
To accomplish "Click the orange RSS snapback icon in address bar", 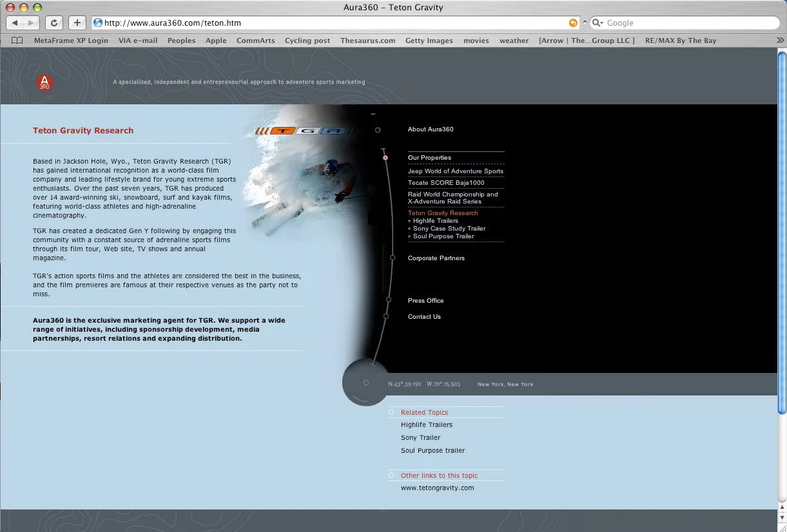I will coord(573,23).
